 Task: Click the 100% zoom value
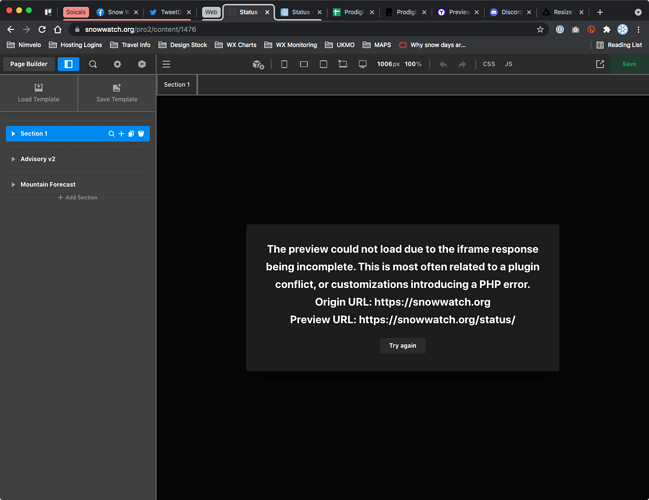413,64
